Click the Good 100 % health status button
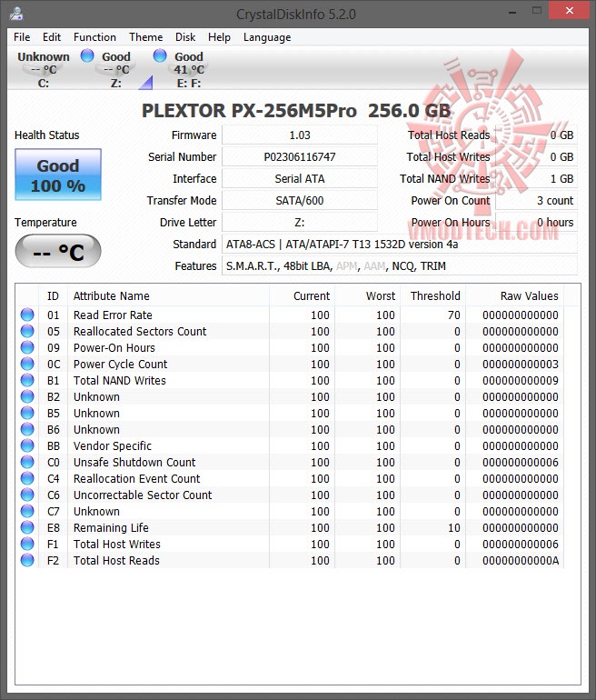This screenshot has width=596, height=700. pos(58,175)
